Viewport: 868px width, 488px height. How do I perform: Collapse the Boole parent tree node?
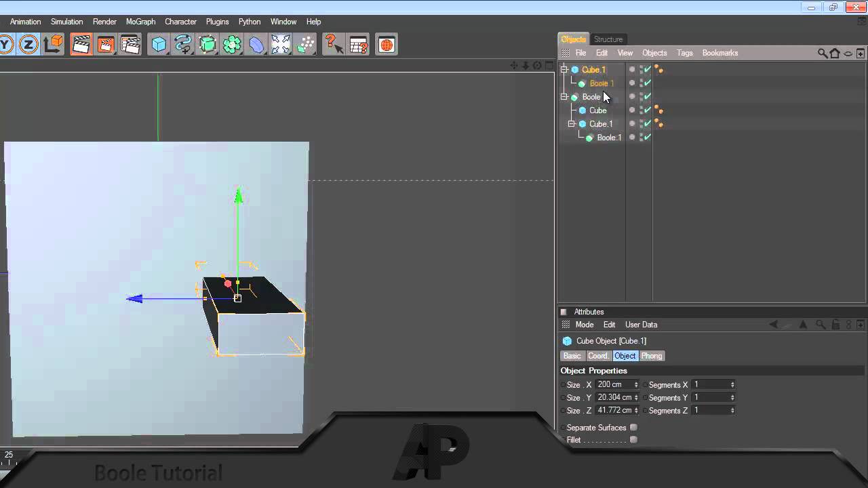[x=564, y=96]
